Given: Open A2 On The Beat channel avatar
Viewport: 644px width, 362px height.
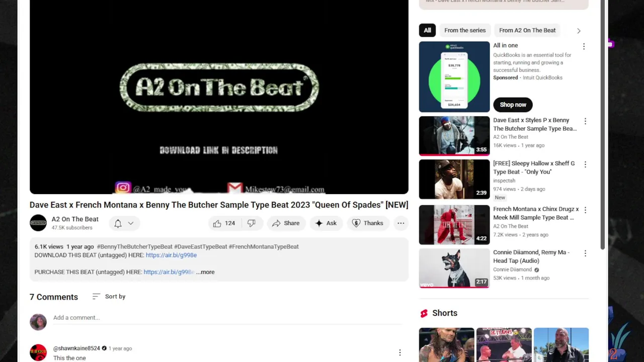Looking at the screenshot, I should (38, 223).
